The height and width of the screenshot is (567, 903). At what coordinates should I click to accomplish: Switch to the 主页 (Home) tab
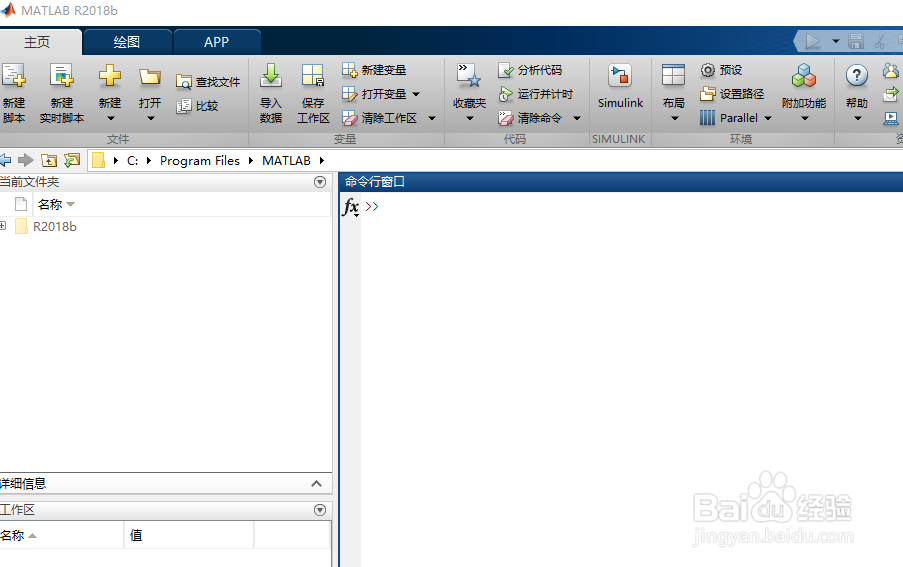click(37, 42)
